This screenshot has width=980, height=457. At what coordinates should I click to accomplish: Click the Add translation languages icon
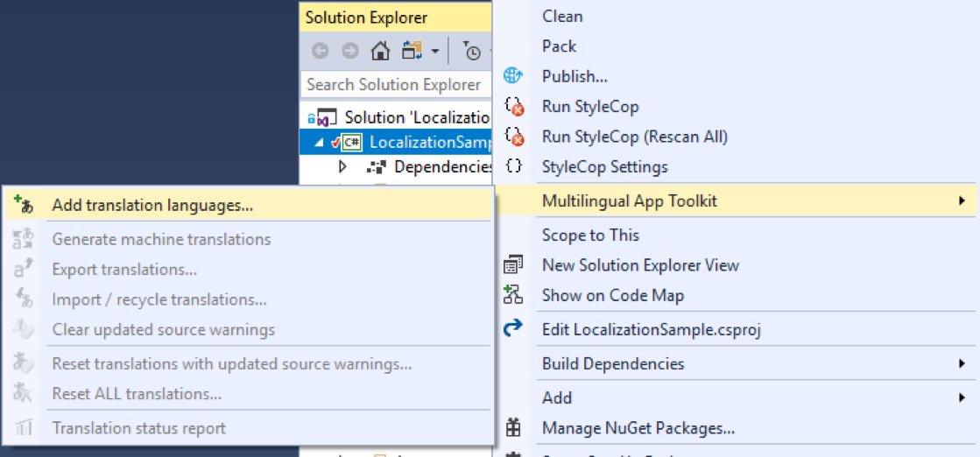(23, 205)
